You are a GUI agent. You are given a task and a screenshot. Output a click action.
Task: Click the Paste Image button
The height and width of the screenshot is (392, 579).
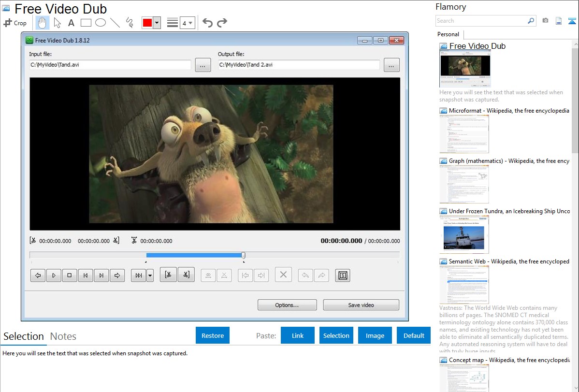point(375,335)
